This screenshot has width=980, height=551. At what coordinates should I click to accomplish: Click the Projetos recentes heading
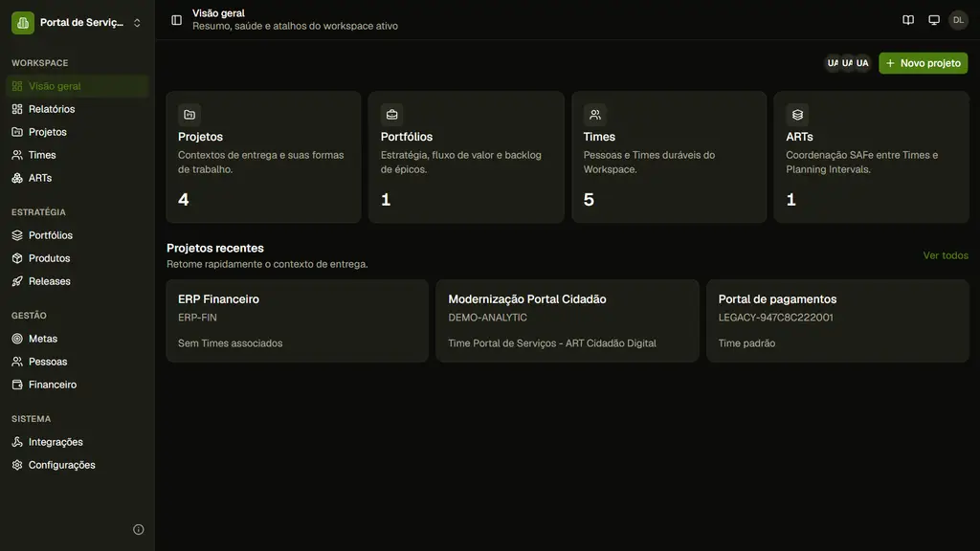click(215, 248)
